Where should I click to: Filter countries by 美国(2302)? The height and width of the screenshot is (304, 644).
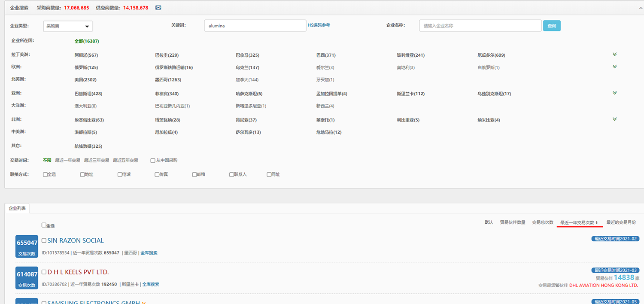(x=85, y=80)
